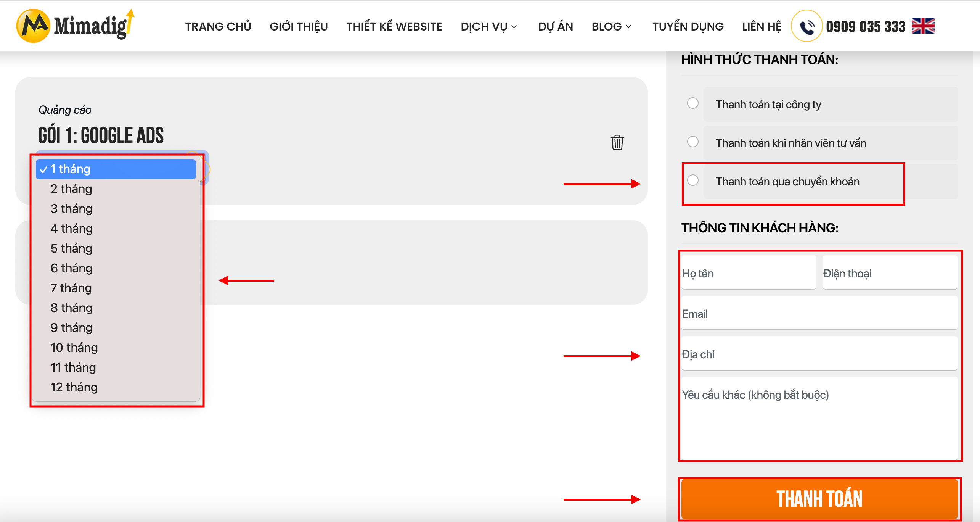
Task: Switch language with the UK flag icon
Action: coord(923,26)
